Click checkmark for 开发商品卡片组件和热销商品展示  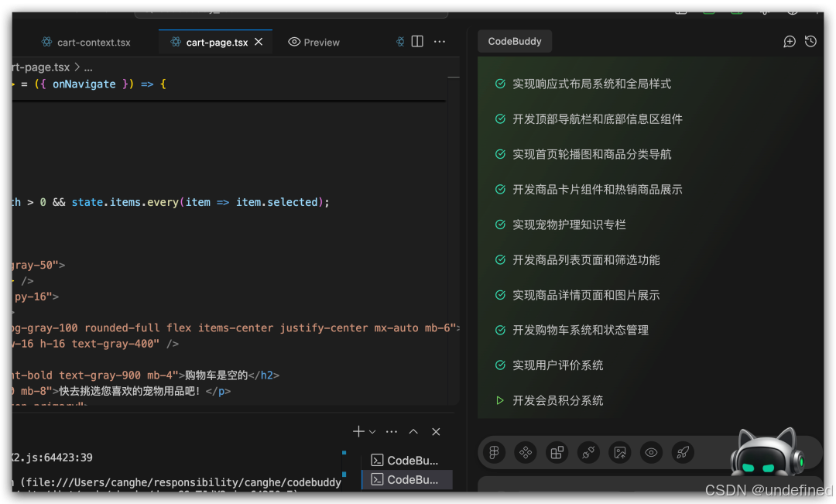tap(500, 190)
